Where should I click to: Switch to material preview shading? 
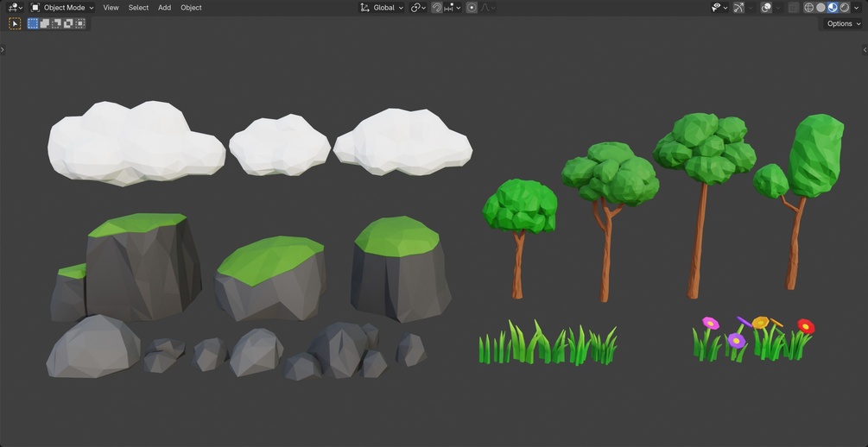pyautogui.click(x=833, y=8)
